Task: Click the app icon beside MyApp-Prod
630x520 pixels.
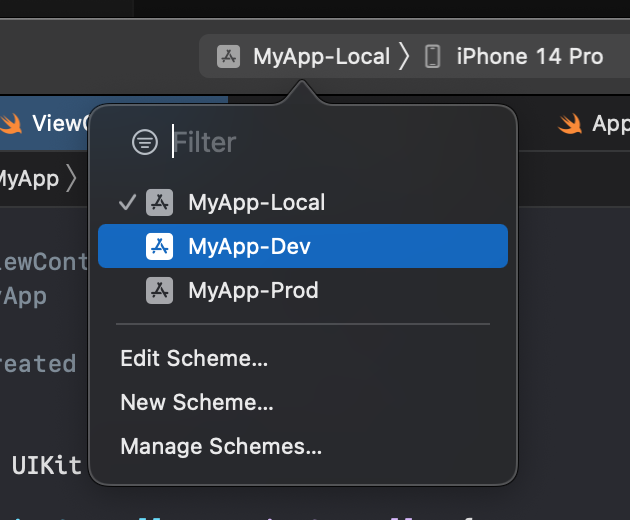Action: (160, 291)
